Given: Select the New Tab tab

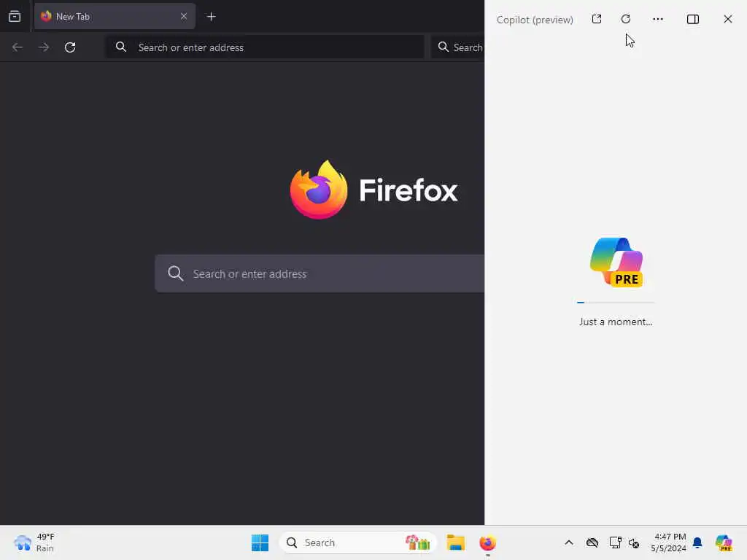Looking at the screenshot, I should point(115,16).
